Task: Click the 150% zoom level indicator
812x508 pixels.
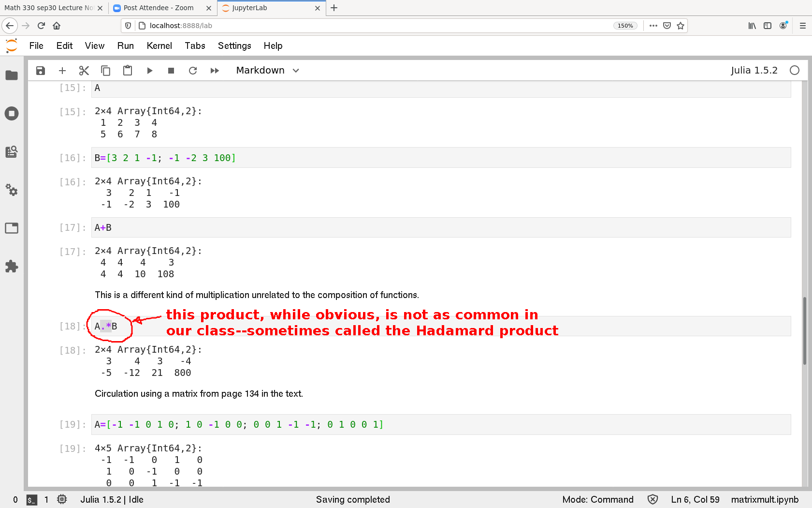Action: click(x=625, y=26)
